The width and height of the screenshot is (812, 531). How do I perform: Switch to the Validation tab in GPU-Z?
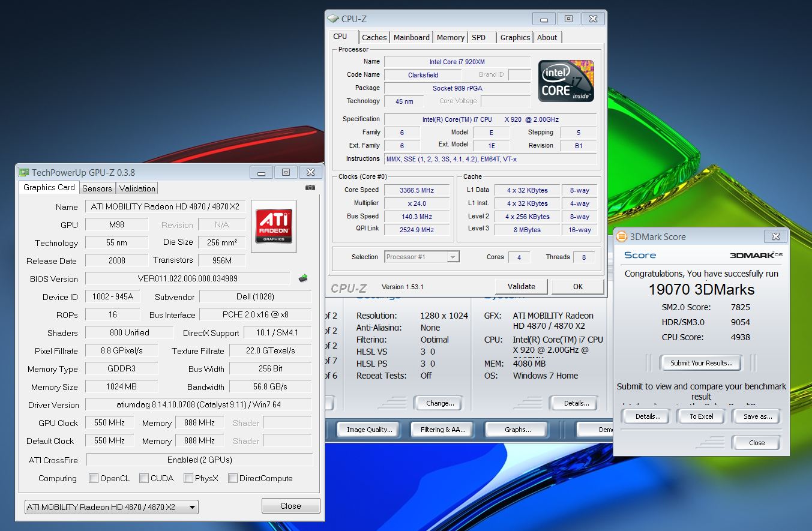click(x=137, y=188)
